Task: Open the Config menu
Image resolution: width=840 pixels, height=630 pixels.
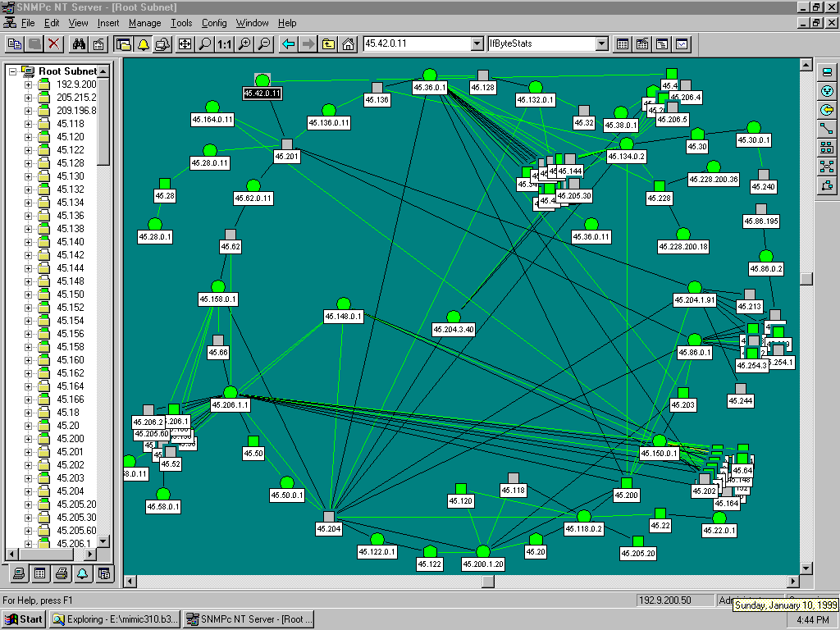Action: 214,23
